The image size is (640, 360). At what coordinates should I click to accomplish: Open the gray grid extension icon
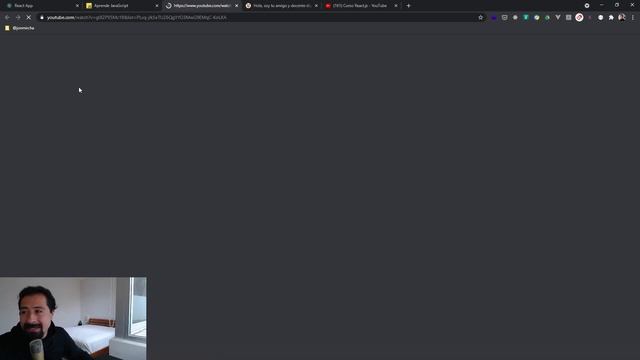point(569,18)
